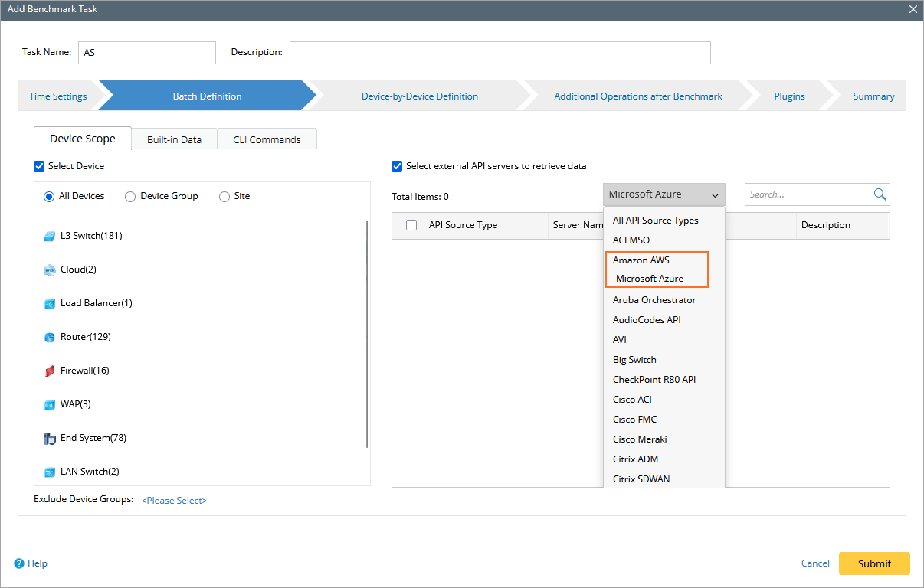This screenshot has height=588, width=924.
Task: Select the Device Group radio button
Action: pos(130,196)
